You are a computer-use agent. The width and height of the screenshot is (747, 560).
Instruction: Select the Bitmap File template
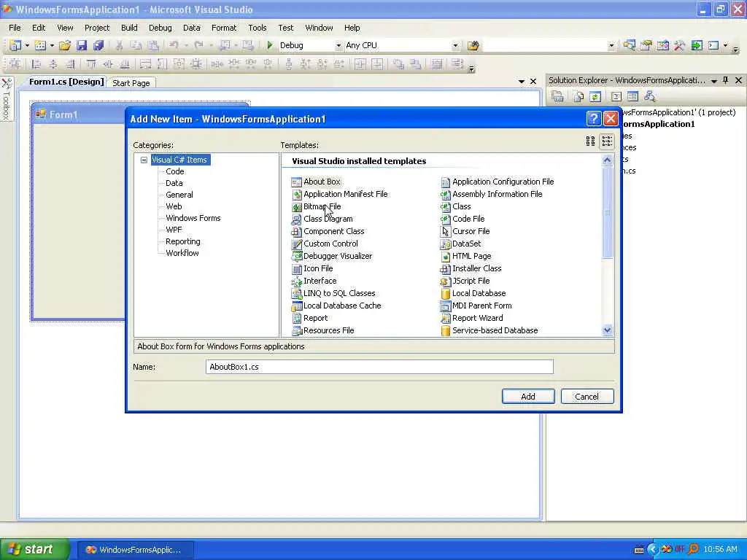click(x=316, y=206)
